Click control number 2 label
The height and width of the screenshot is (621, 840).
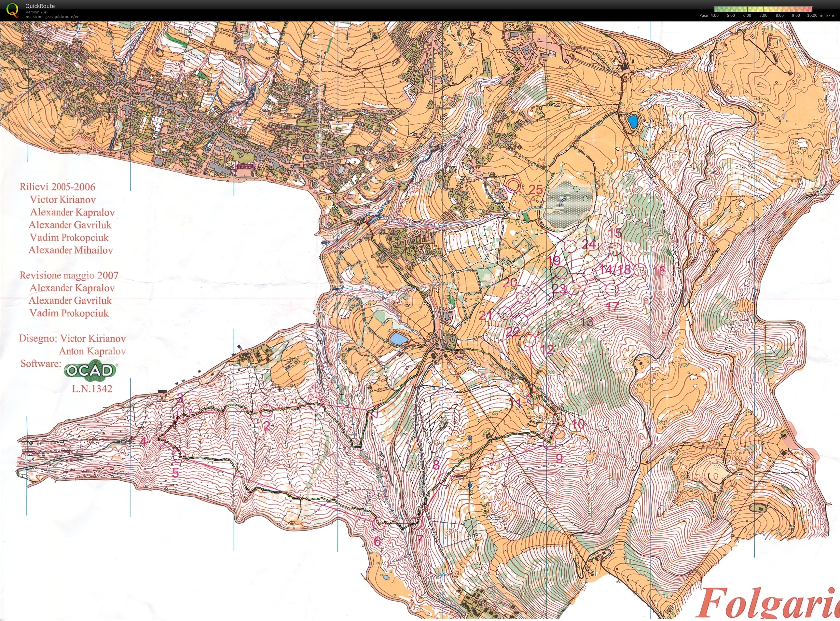click(x=267, y=426)
